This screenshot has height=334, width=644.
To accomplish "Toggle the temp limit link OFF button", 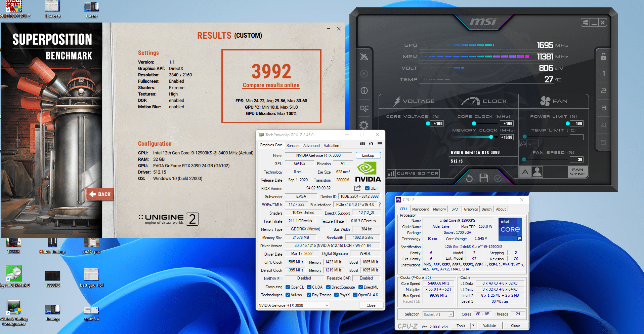I will pos(529,143).
